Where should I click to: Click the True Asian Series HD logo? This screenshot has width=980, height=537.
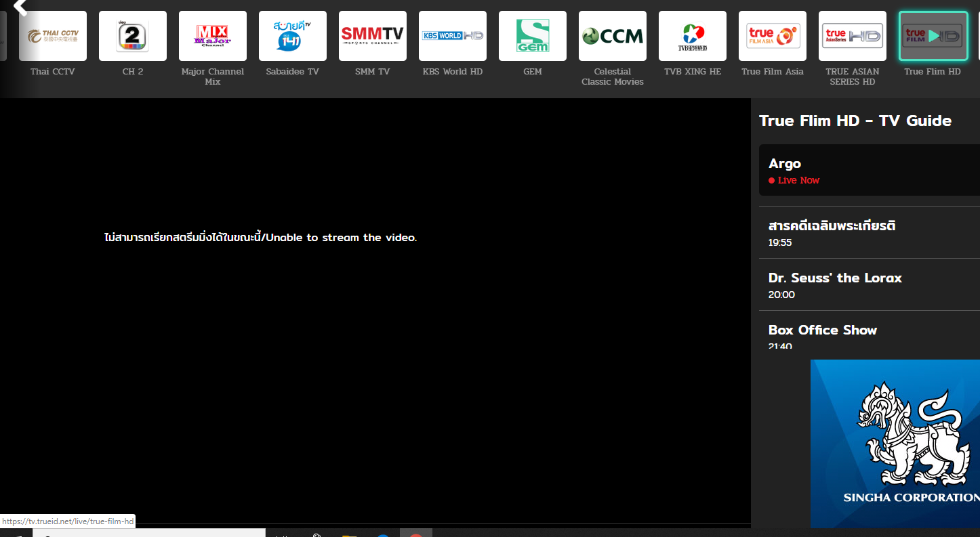point(853,36)
